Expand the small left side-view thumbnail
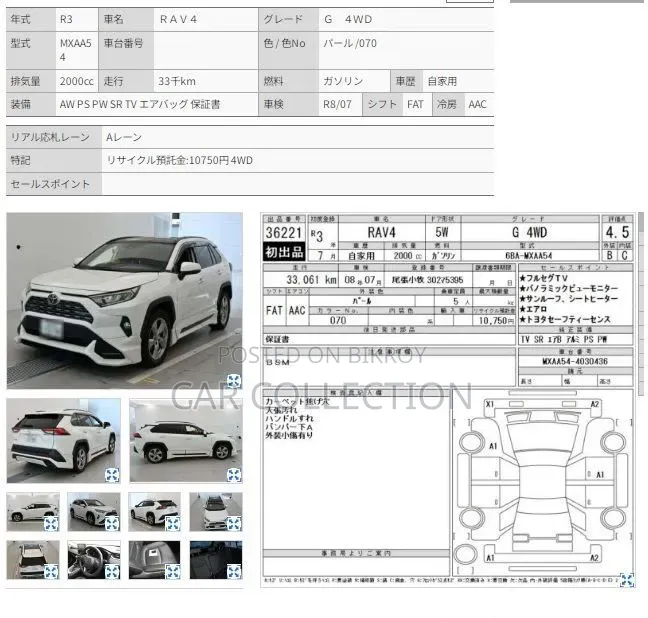The width and height of the screenshot is (648, 618). 51,524
